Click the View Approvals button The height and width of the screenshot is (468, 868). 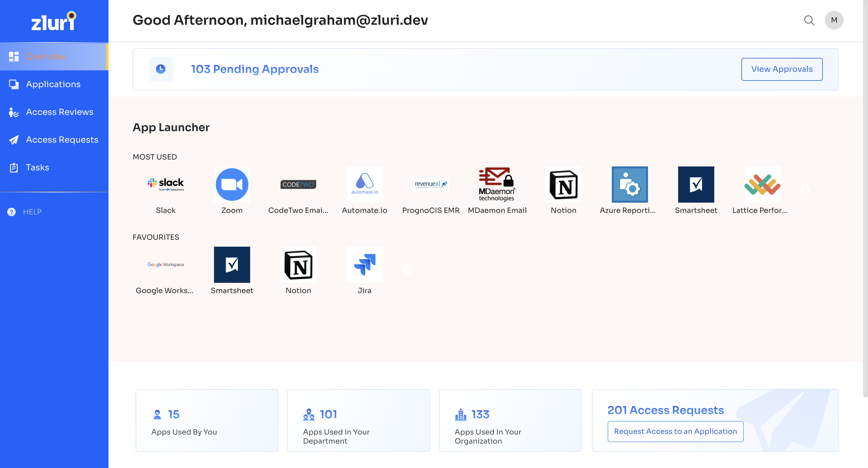pos(782,69)
